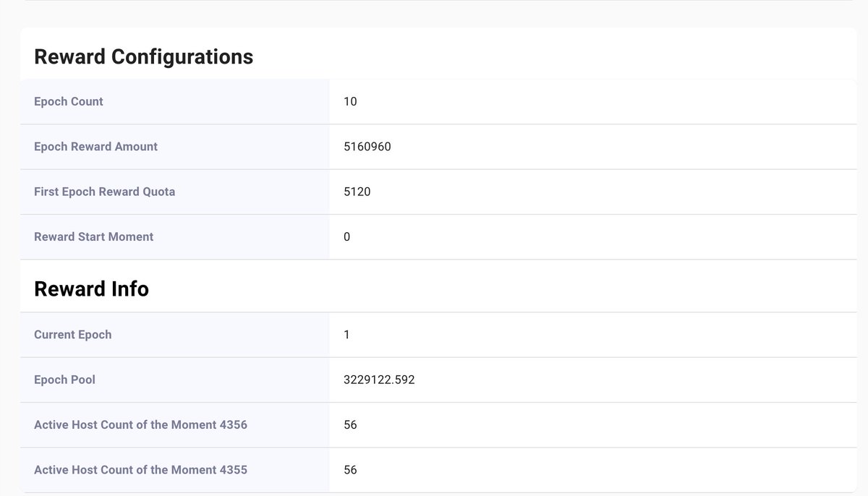
Task: Click the Current Epoch value 1
Action: point(346,334)
